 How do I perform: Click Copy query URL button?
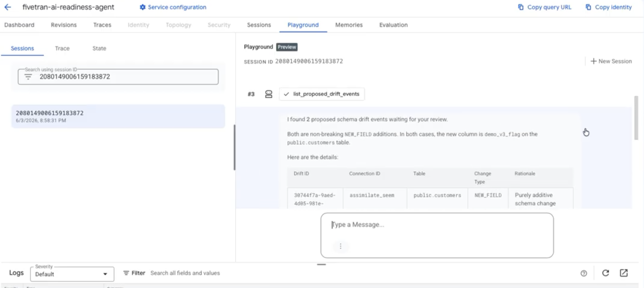[544, 7]
